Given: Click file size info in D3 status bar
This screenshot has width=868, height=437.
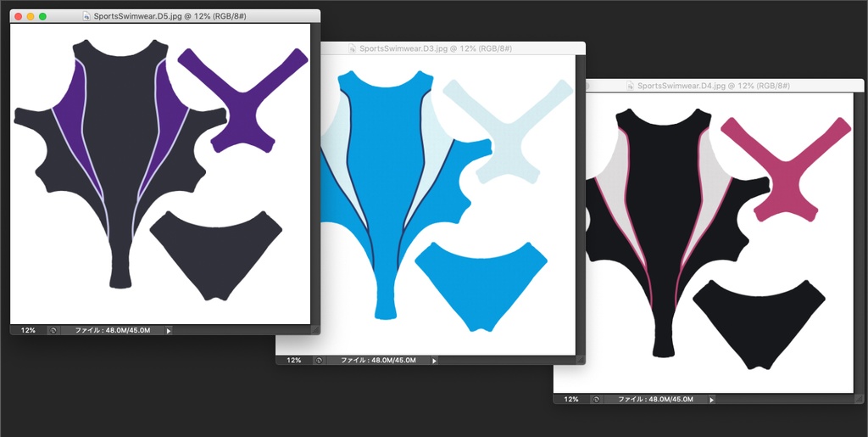Looking at the screenshot, I should click(x=378, y=360).
